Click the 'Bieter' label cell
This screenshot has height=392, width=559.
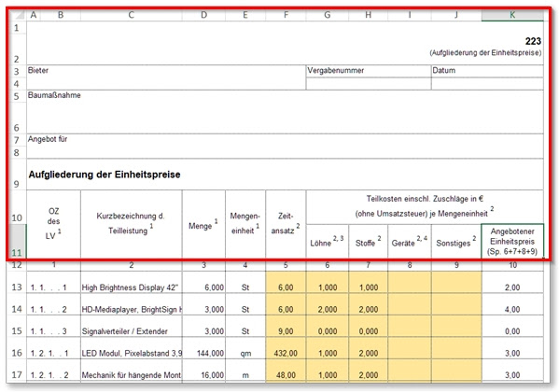166,71
